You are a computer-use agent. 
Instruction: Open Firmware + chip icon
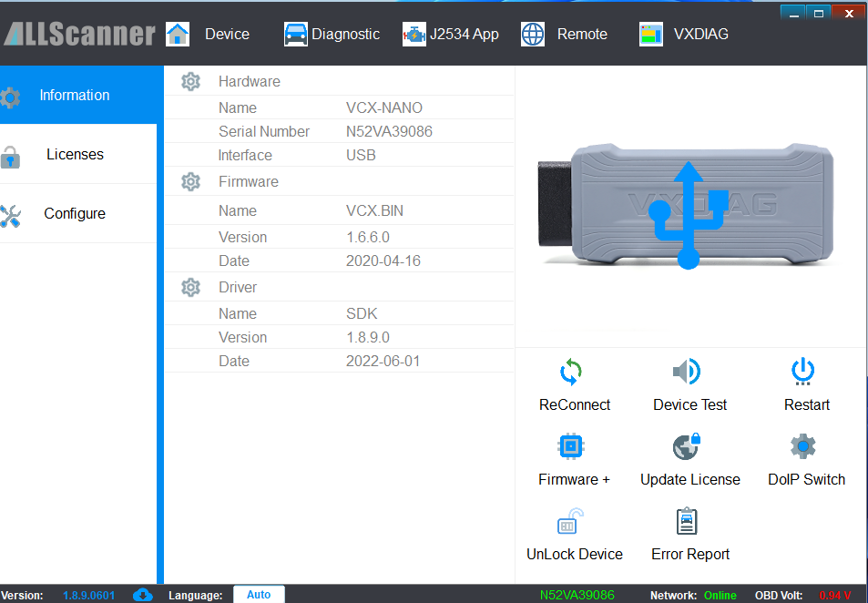(x=571, y=446)
